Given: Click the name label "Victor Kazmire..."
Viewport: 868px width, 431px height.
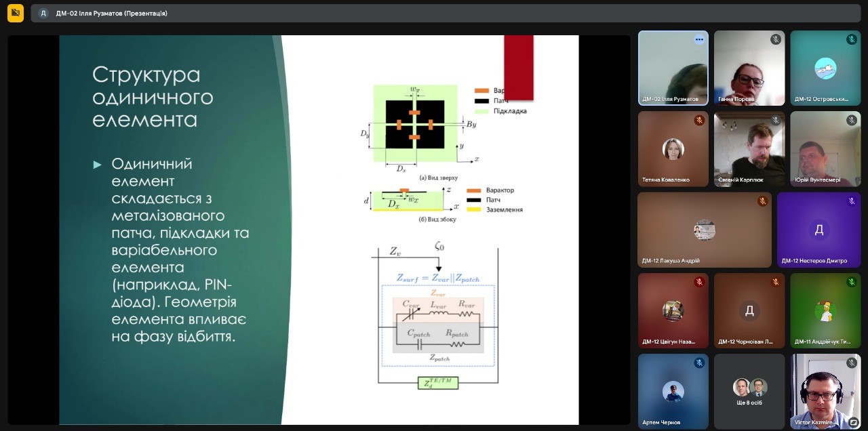Looking at the screenshot, I should (x=816, y=423).
